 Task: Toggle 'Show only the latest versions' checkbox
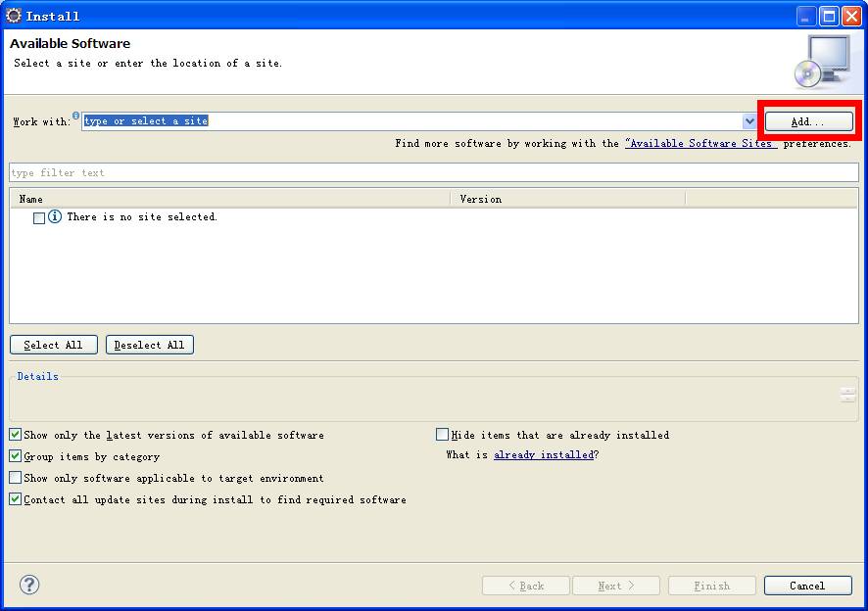16,435
